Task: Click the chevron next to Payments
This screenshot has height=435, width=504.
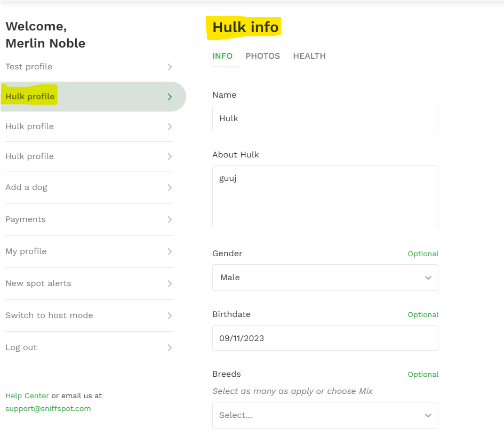Action: [x=170, y=220]
